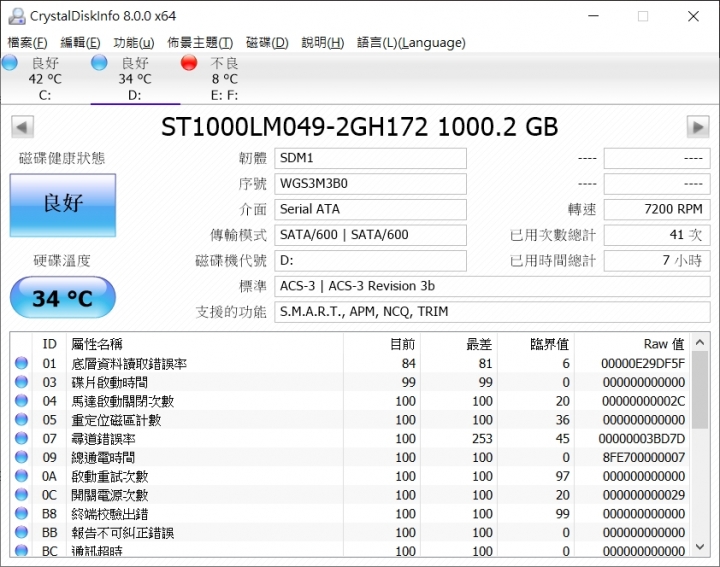Click the attribute list scrollbar thumb

point(700,390)
